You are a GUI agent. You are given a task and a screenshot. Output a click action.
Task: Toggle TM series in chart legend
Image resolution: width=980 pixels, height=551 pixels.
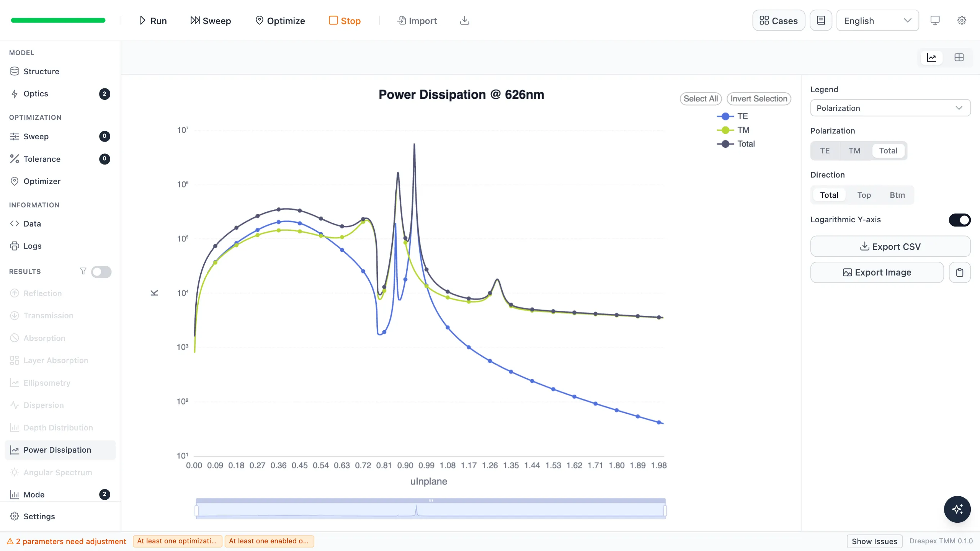pyautogui.click(x=733, y=130)
